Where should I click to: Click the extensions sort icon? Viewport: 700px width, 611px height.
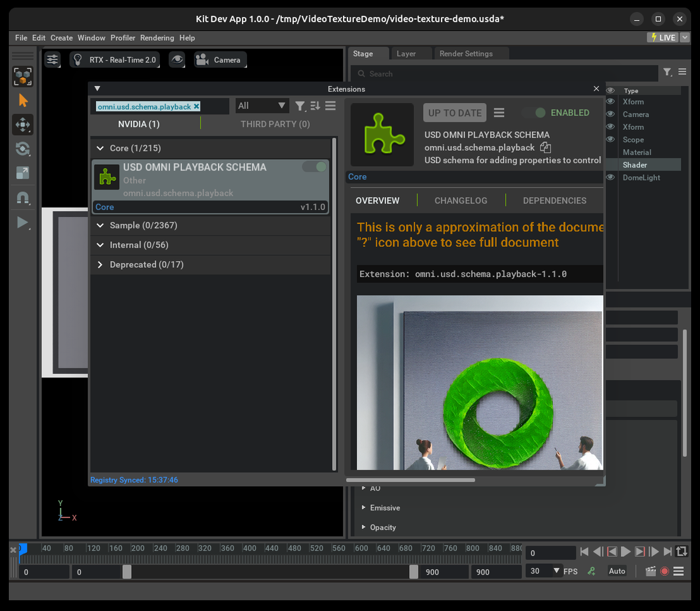click(x=315, y=106)
